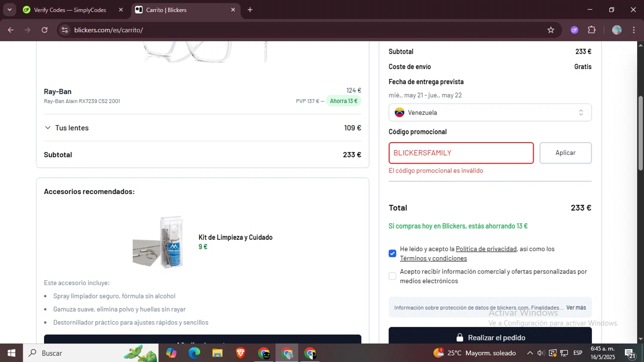Open the Chrome three-dot menu

pyautogui.click(x=634, y=30)
